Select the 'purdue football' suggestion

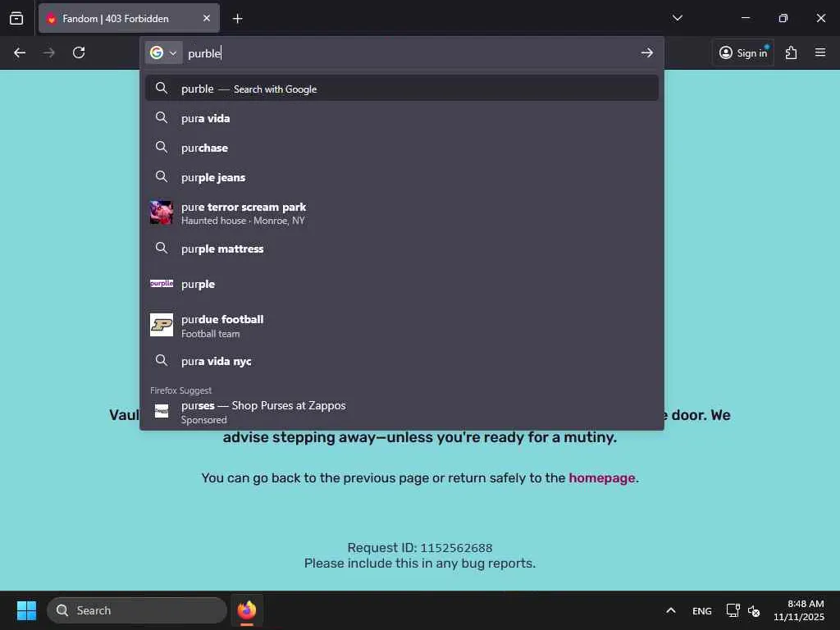[402, 325]
